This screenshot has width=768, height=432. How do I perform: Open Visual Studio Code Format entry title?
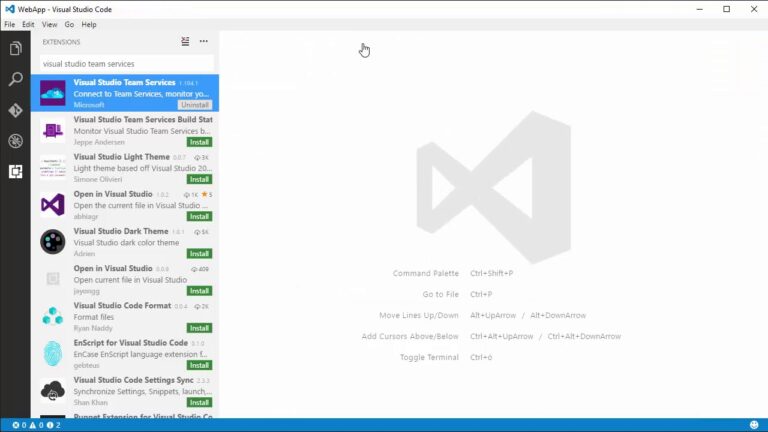(x=122, y=306)
